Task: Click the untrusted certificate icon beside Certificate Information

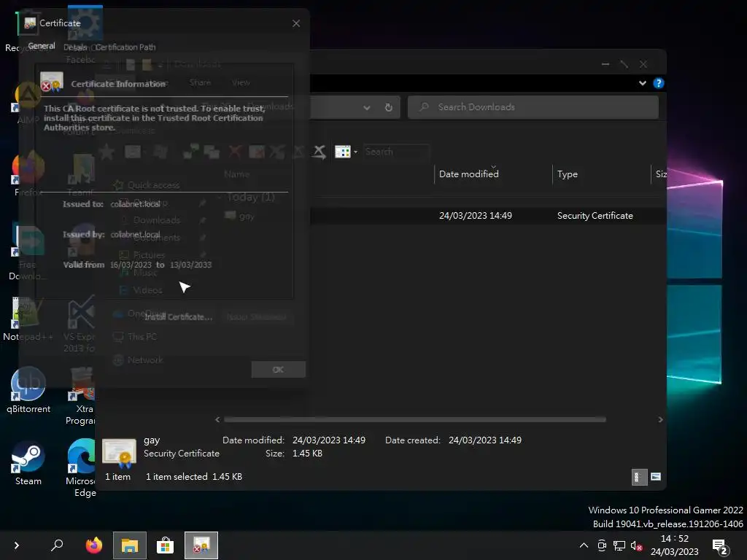Action: point(52,82)
